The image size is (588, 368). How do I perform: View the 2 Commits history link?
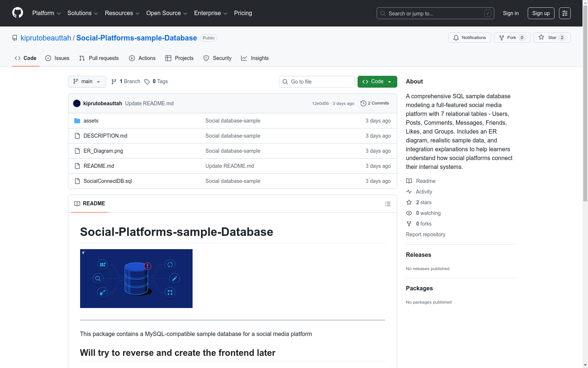pyautogui.click(x=375, y=103)
